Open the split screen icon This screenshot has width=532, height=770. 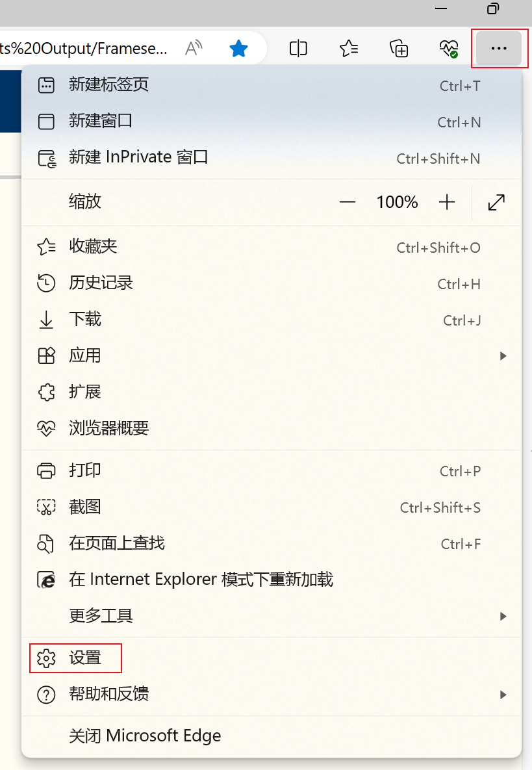[x=298, y=48]
